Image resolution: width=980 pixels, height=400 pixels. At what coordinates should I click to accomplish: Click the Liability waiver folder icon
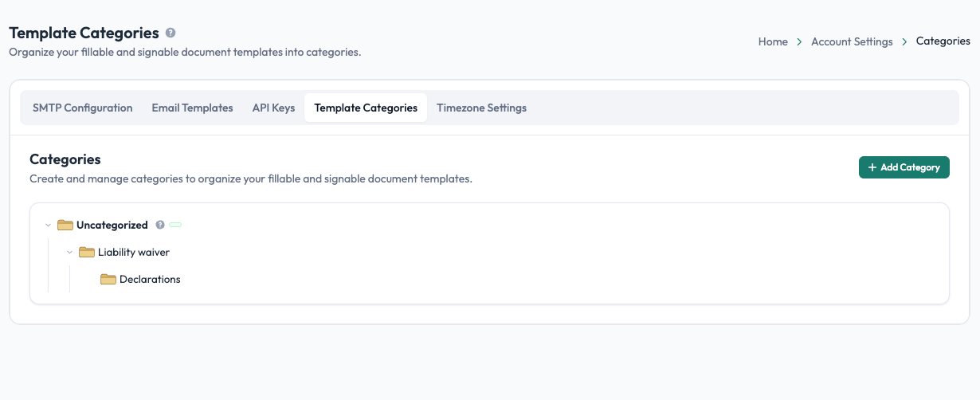click(87, 253)
